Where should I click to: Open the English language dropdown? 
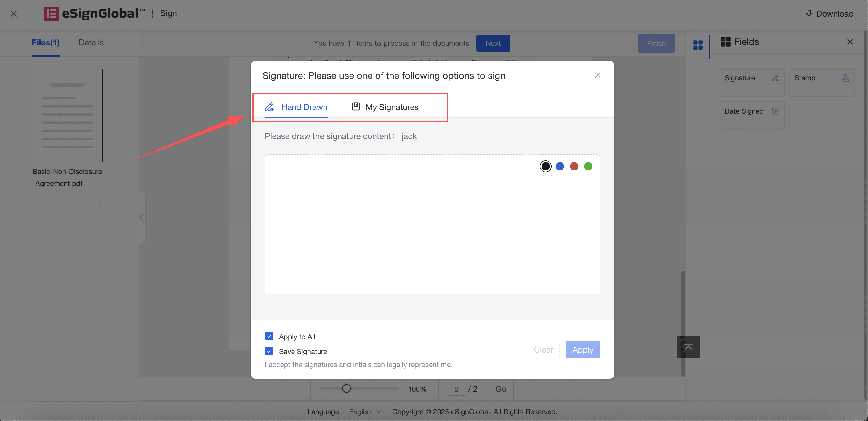click(365, 412)
